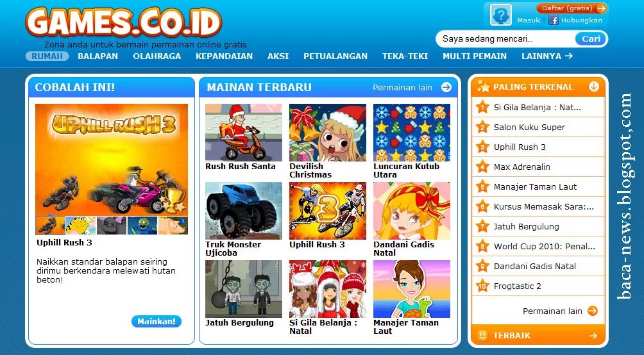Click the number 1 star rank icon
The image size is (644, 355).
[x=482, y=107]
